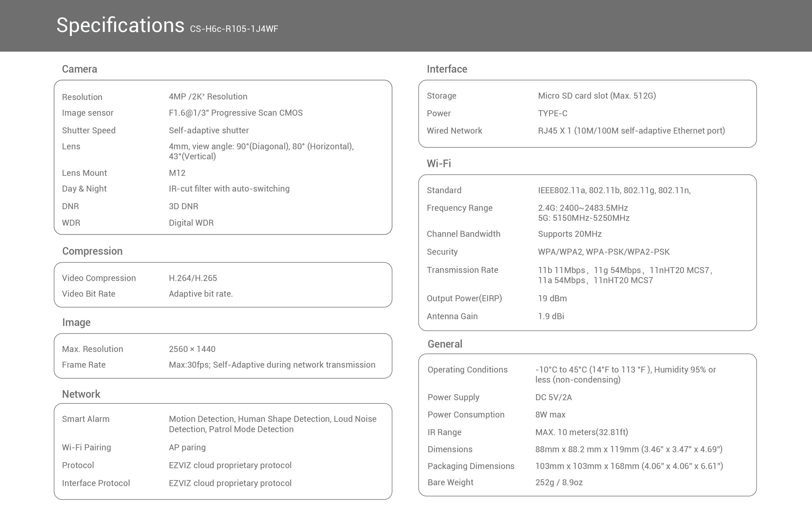
Task: Click the '1.9 dBi' antenna gain value
Action: [x=551, y=316]
